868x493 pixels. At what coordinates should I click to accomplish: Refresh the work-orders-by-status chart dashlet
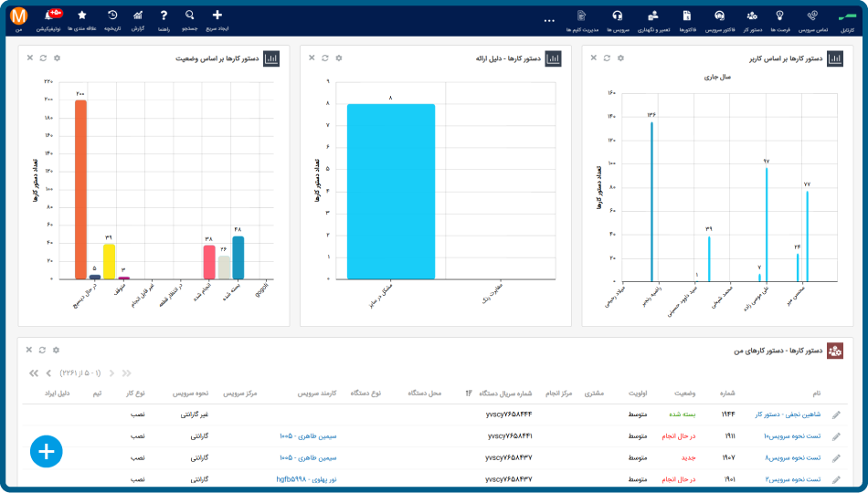43,58
